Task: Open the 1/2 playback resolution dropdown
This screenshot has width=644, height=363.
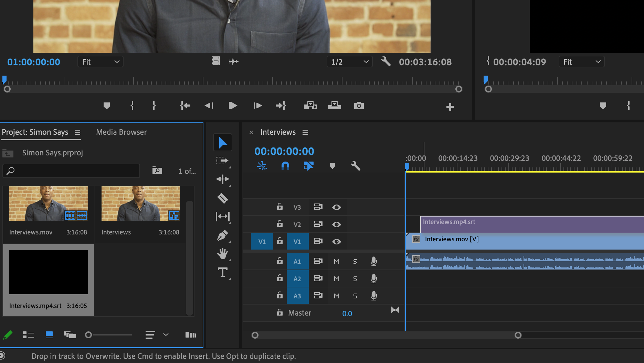Action: pos(349,62)
